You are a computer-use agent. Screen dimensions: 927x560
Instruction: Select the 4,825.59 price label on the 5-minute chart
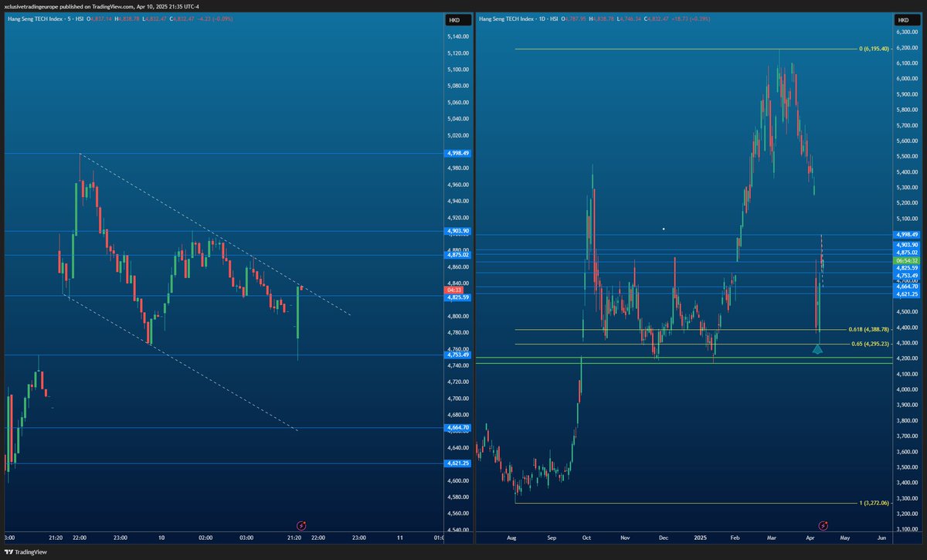pos(458,297)
